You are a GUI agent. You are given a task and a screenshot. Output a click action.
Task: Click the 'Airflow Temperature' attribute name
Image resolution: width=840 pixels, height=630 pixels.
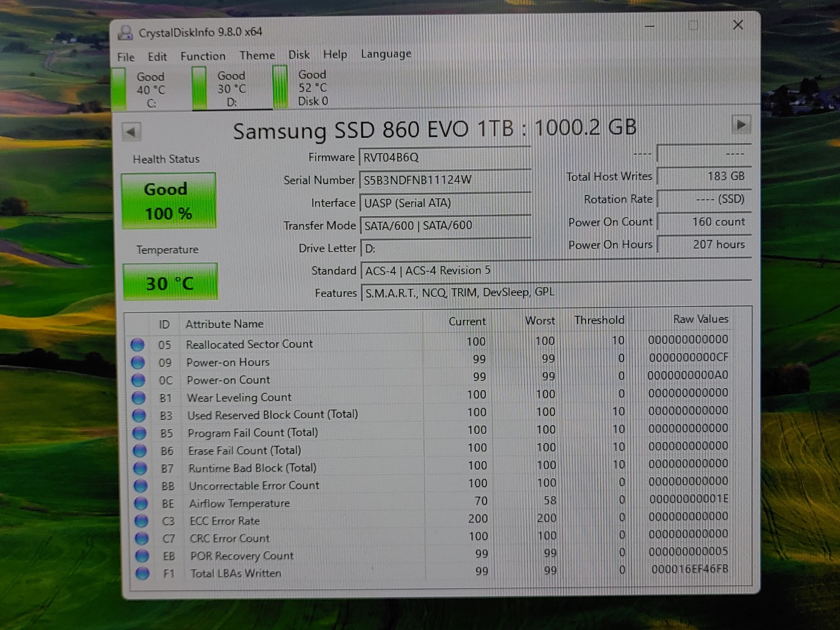(x=239, y=503)
